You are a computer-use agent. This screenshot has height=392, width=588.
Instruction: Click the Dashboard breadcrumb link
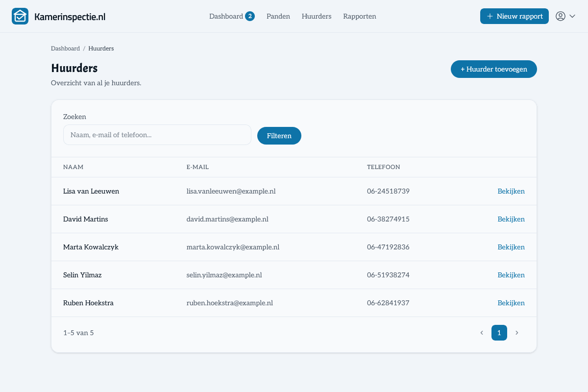click(65, 49)
